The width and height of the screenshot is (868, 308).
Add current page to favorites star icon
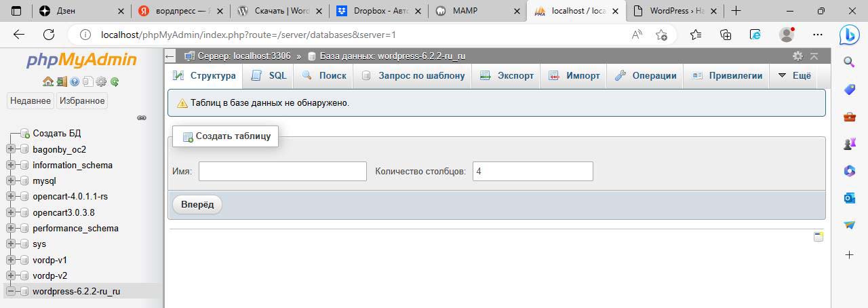coord(661,35)
